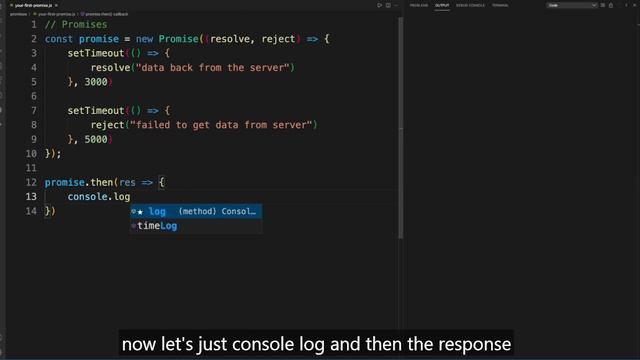Open the editor More Actions ellipsis
The width and height of the screenshot is (640, 360).
pyautogui.click(x=396, y=5)
